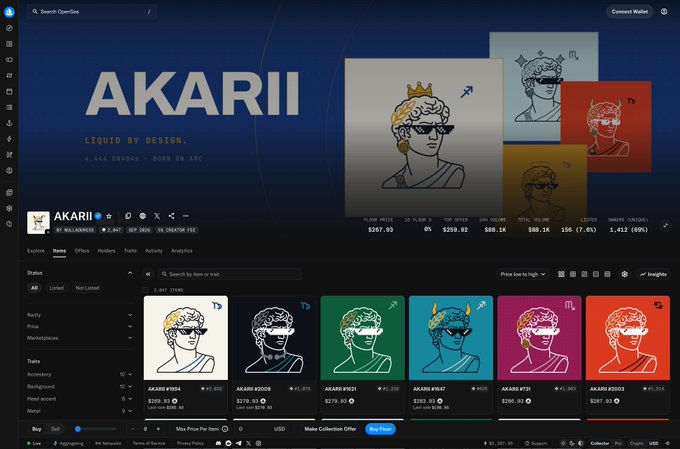Open the Drops calendar icon in sidebar
The height and width of the screenshot is (449, 680).
coord(9,92)
